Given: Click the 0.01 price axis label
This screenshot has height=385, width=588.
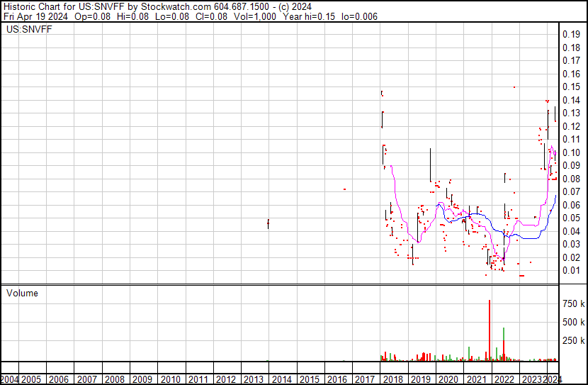Looking at the screenshot, I should coord(571,270).
